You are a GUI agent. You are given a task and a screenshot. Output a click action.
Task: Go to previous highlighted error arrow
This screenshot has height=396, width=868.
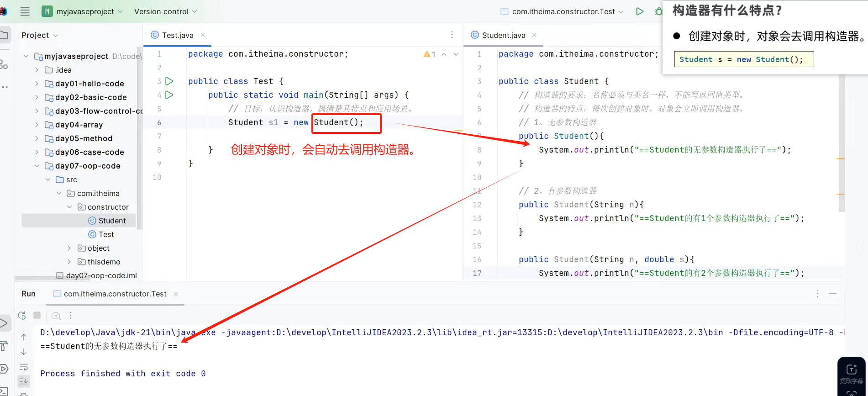click(444, 54)
